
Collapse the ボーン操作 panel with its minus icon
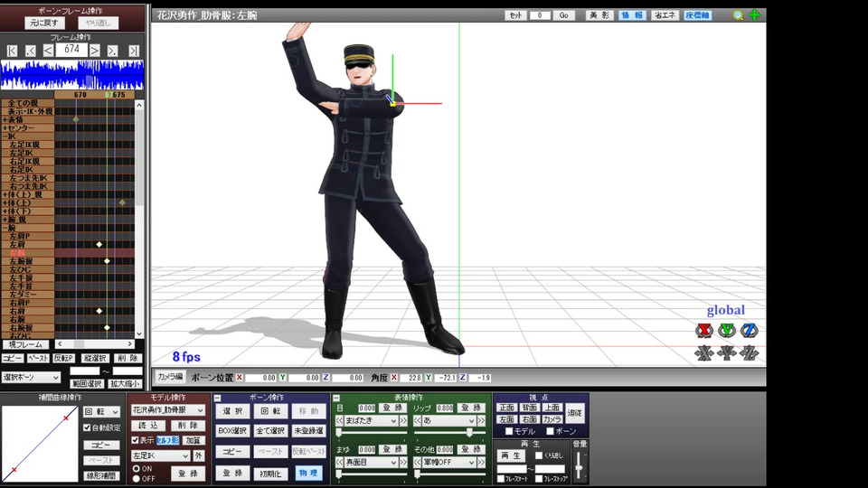click(x=218, y=398)
